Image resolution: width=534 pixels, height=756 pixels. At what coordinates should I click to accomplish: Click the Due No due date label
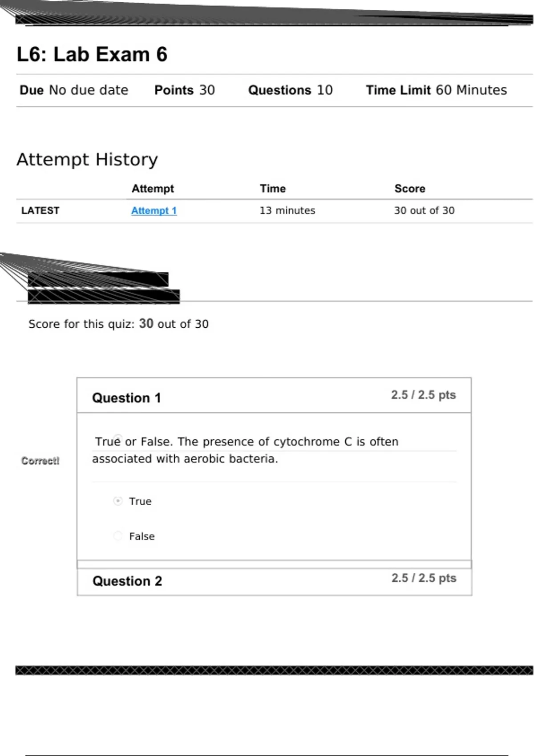pos(74,90)
